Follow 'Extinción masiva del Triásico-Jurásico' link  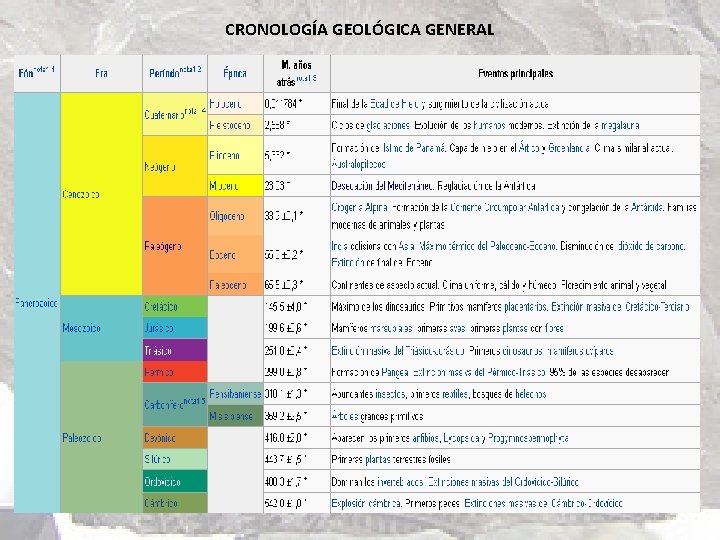coord(398,351)
